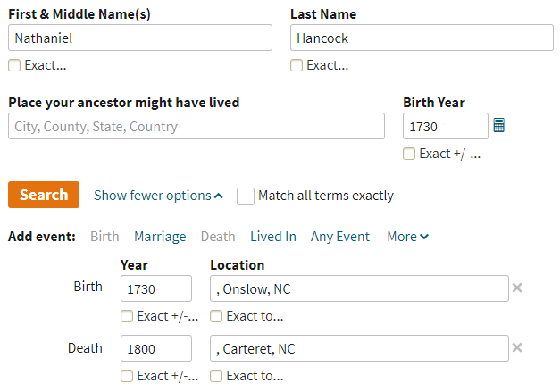This screenshot has width=560, height=392.
Task: Click the First Name field with Nathaniel
Action: click(140, 38)
